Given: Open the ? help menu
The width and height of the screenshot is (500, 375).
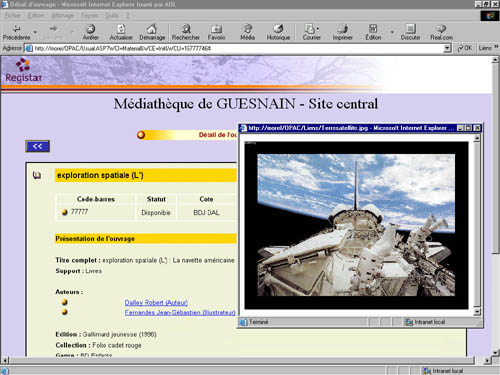Looking at the screenshot, I should point(127,15).
